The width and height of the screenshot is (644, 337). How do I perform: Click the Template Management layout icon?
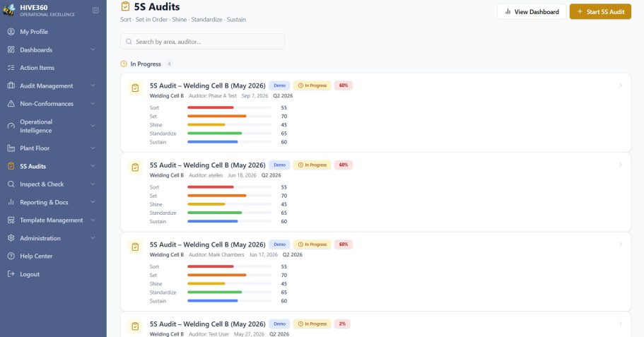pos(11,220)
